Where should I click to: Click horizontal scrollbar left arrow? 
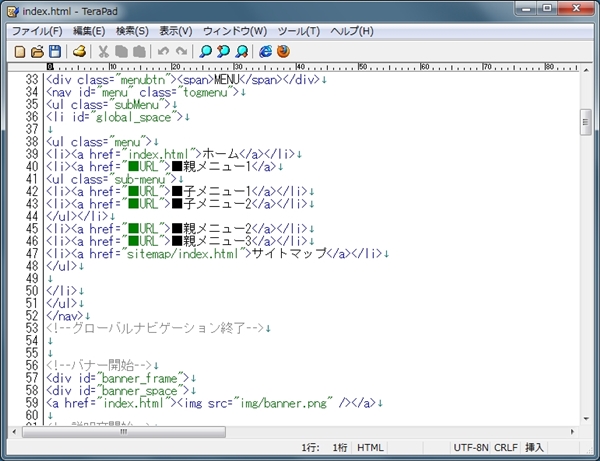pos(14,432)
